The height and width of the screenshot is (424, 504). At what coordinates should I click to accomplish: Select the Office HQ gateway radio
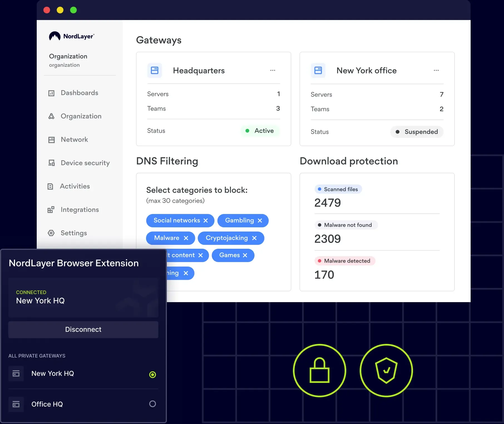pyautogui.click(x=152, y=404)
